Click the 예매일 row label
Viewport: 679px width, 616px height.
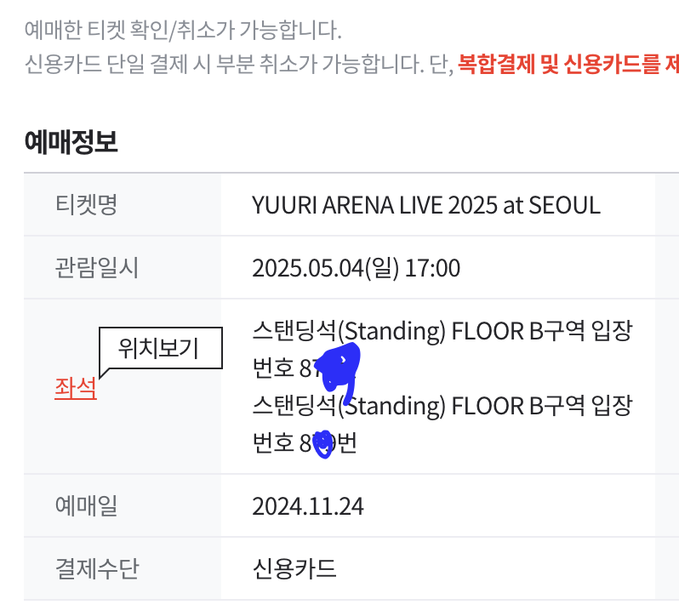pos(86,505)
